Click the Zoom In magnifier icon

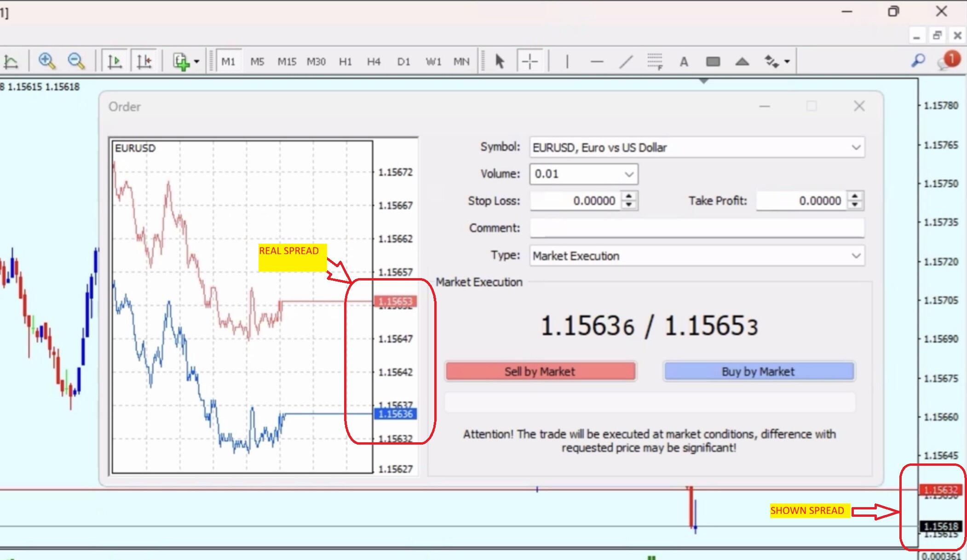(46, 61)
